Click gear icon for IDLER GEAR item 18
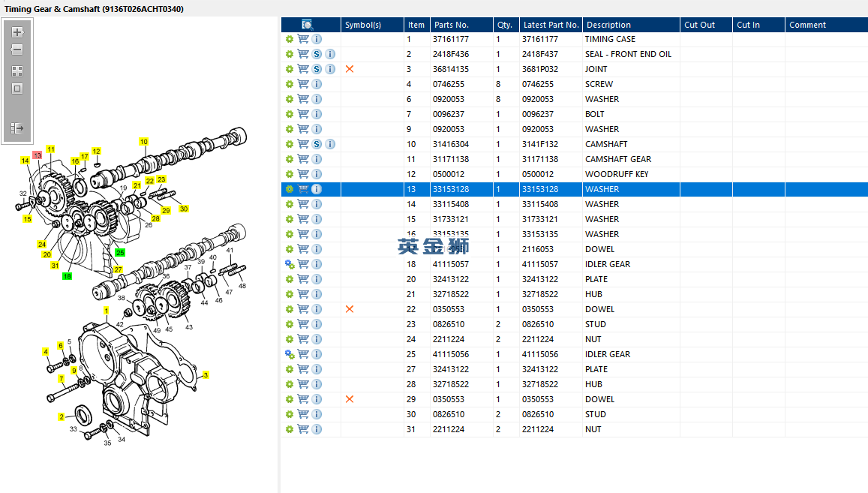The height and width of the screenshot is (493, 868). [x=290, y=264]
